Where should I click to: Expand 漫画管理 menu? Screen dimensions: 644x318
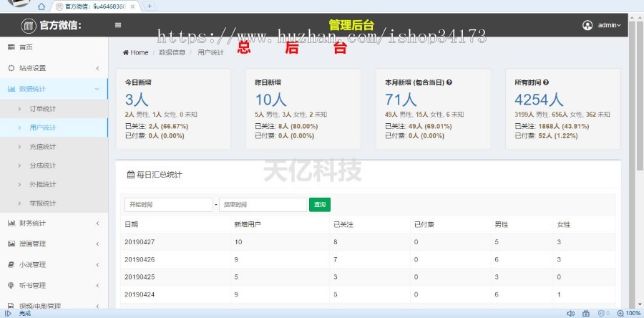pos(54,244)
